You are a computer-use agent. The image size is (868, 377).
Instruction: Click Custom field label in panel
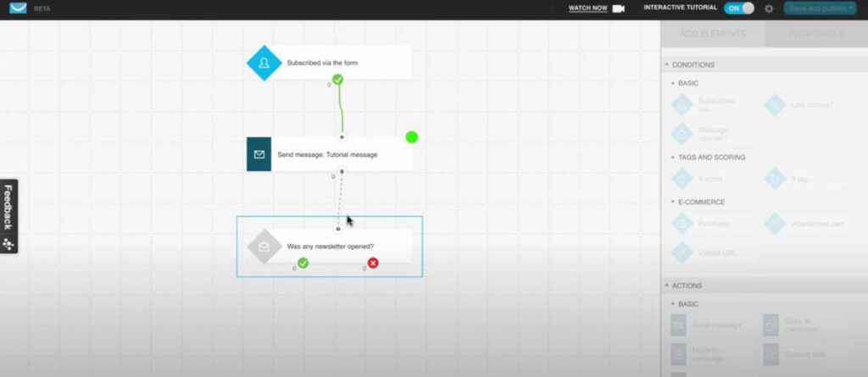[805, 354]
